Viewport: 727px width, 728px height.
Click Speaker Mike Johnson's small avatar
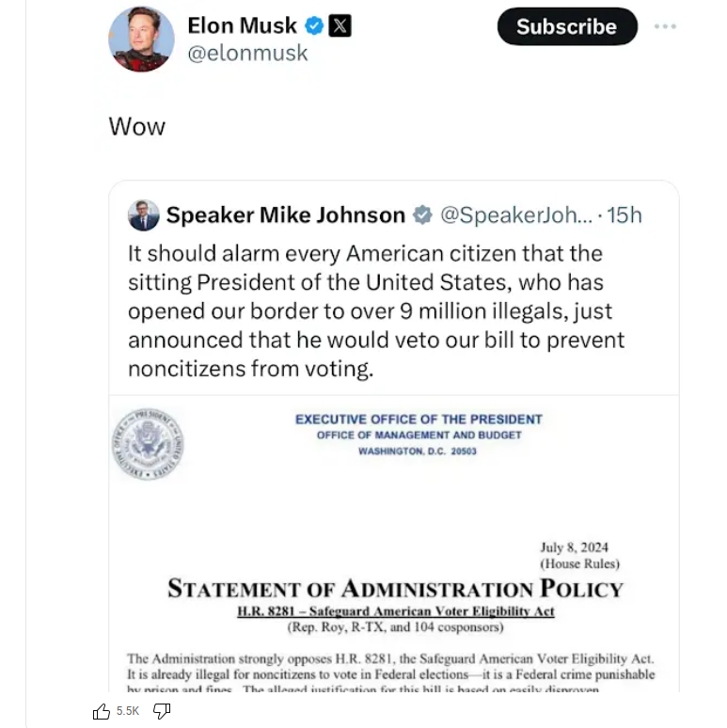[144, 215]
